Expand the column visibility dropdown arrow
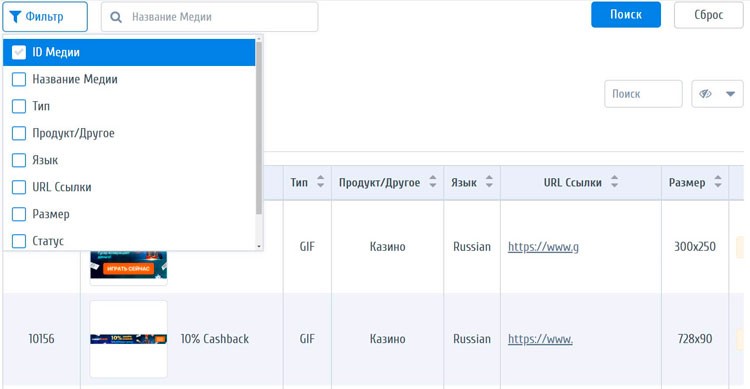Screen dimensions: 750x389 [730, 94]
